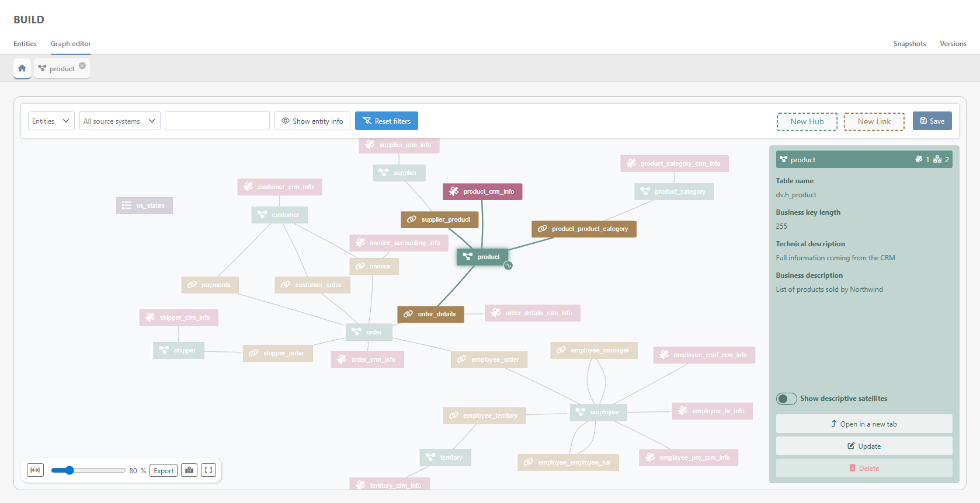Select the customer_order link node
980x503 pixels.
312,285
